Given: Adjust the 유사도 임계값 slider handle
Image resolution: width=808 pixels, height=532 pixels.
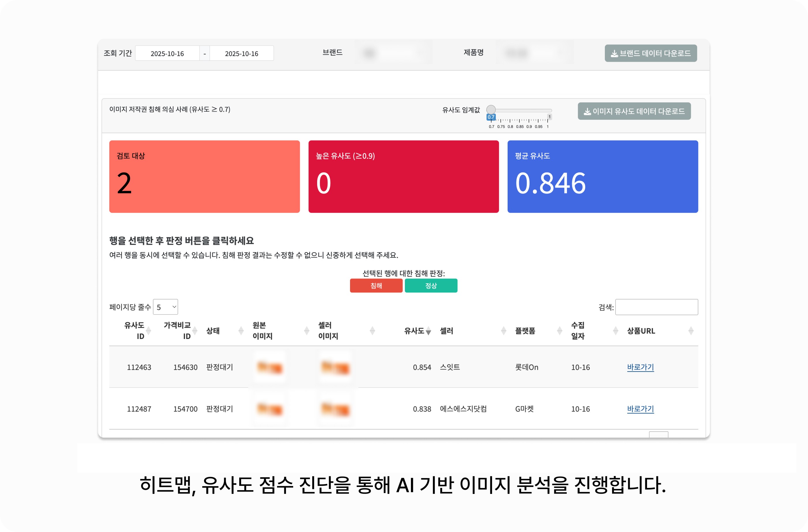Looking at the screenshot, I should (x=491, y=109).
